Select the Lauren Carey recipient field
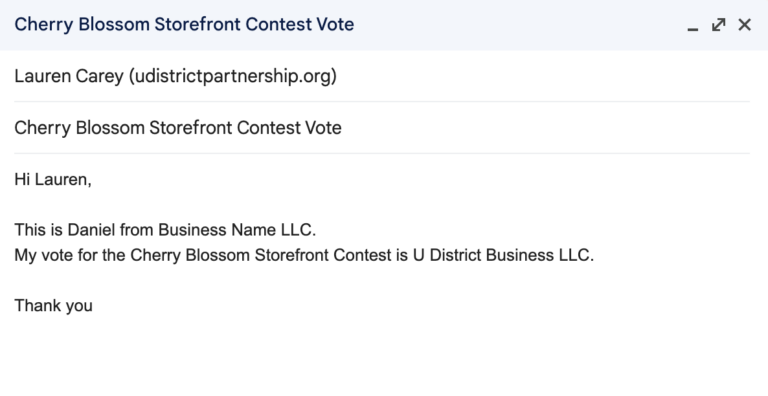This screenshot has width=768, height=396. [x=382, y=76]
